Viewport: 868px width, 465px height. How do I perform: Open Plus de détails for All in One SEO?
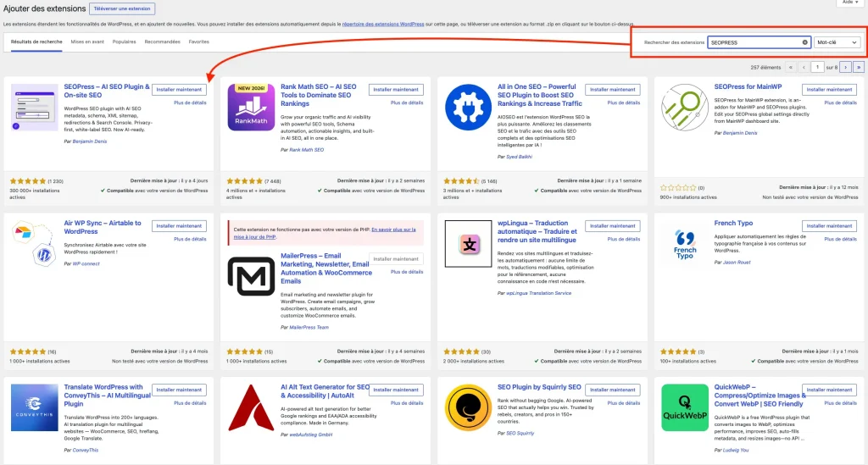click(623, 102)
